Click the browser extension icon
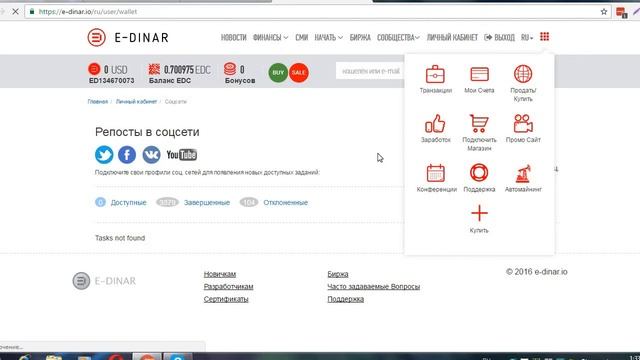This screenshot has height=360, width=640. click(x=622, y=13)
